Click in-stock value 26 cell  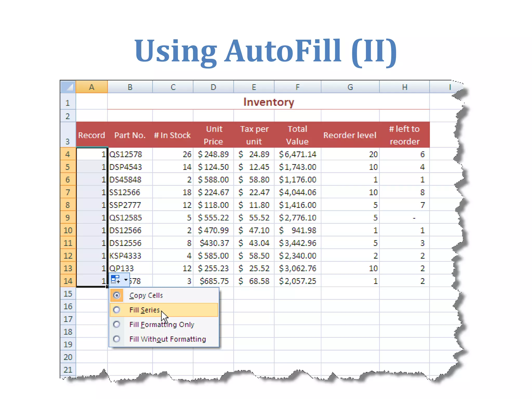[x=173, y=154]
